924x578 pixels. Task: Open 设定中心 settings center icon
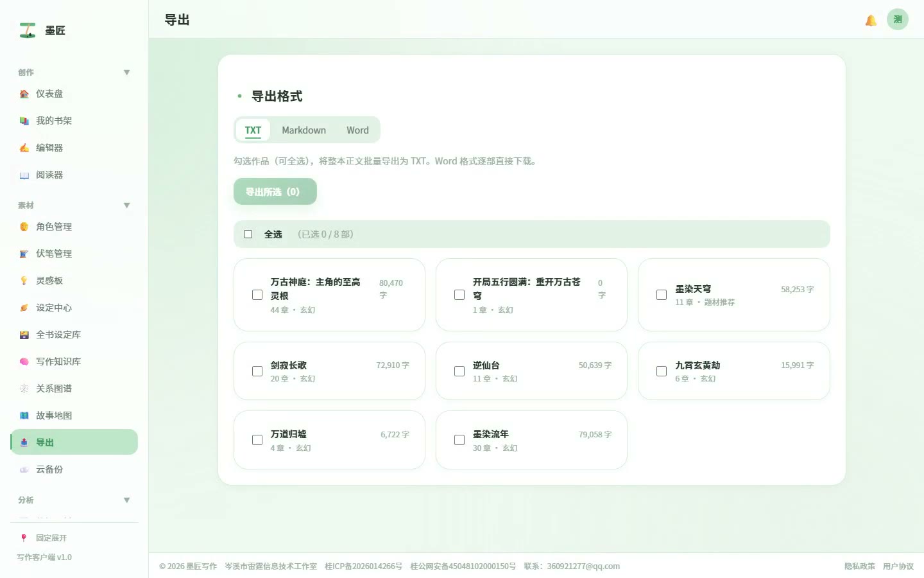click(24, 308)
